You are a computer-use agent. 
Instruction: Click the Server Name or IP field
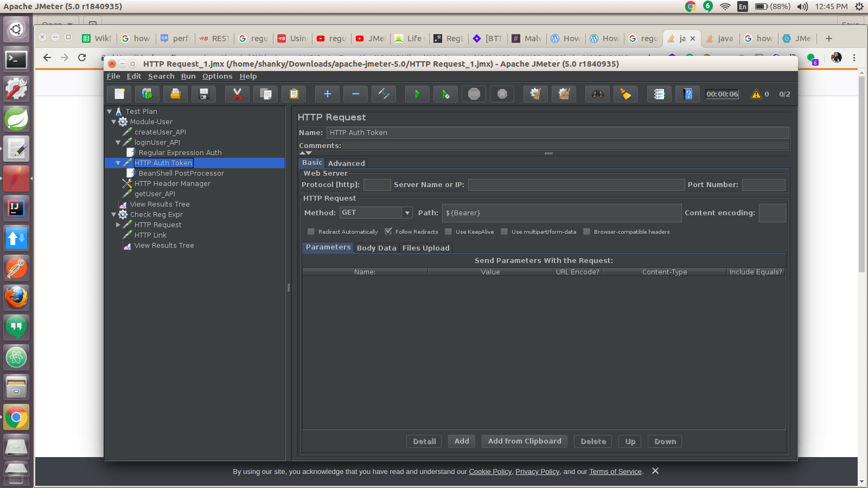pos(576,185)
